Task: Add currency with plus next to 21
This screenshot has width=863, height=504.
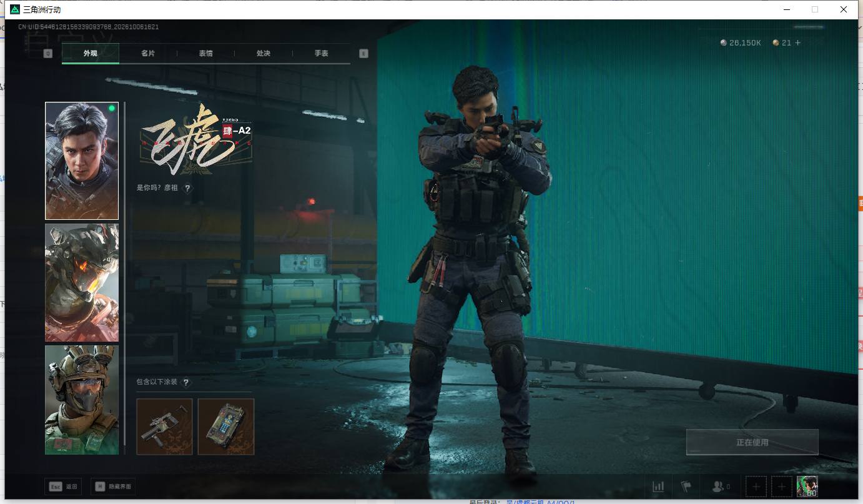Action: click(x=797, y=42)
